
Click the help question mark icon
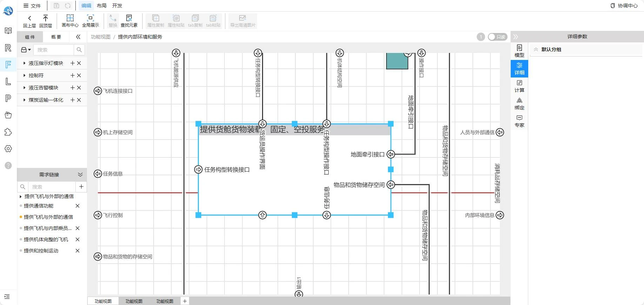pyautogui.click(x=8, y=165)
